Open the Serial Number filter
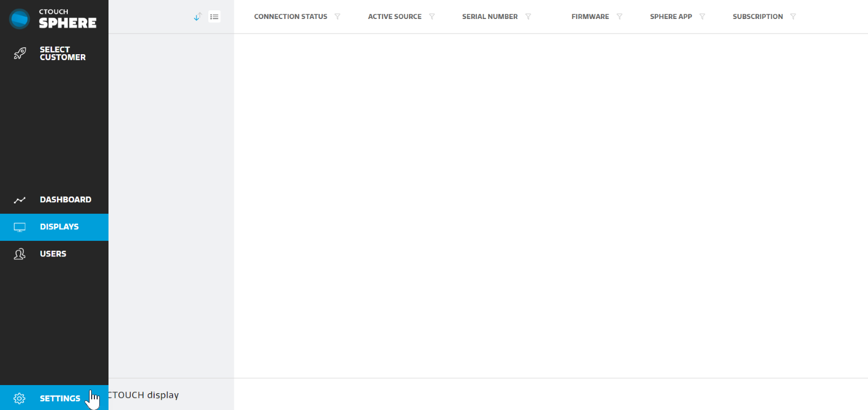Image resolution: width=868 pixels, height=410 pixels. tap(528, 17)
